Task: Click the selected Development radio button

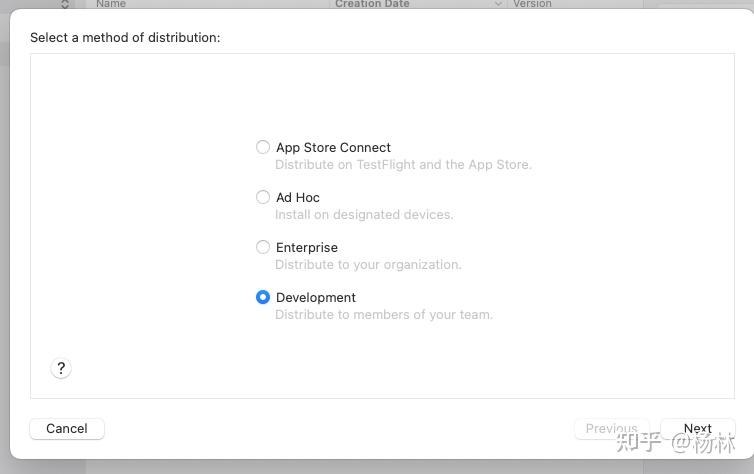Action: [263, 297]
